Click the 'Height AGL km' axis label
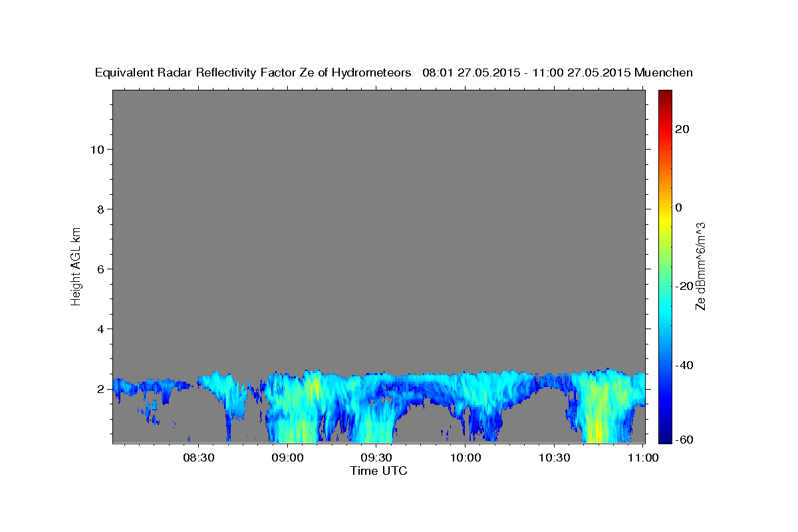The image size is (798, 532). tap(76, 265)
